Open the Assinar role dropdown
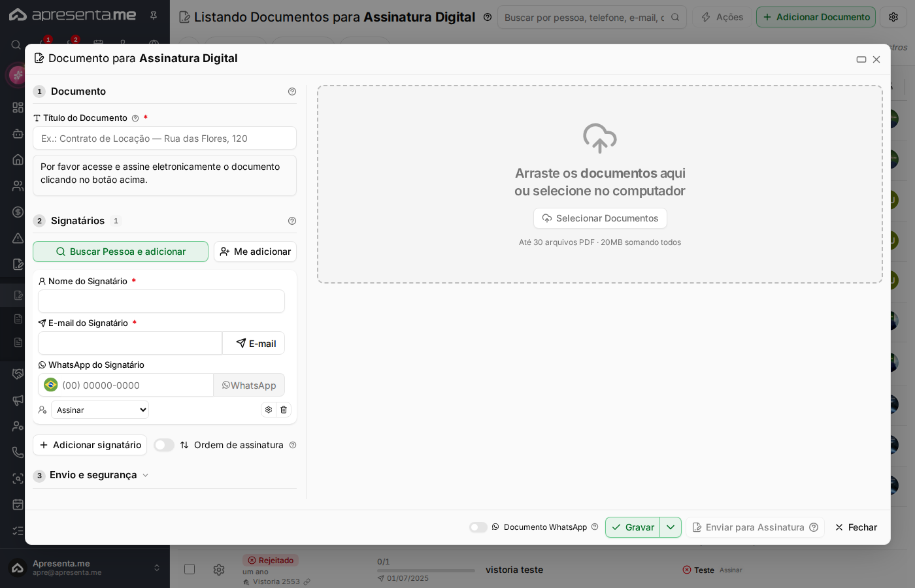 point(100,410)
